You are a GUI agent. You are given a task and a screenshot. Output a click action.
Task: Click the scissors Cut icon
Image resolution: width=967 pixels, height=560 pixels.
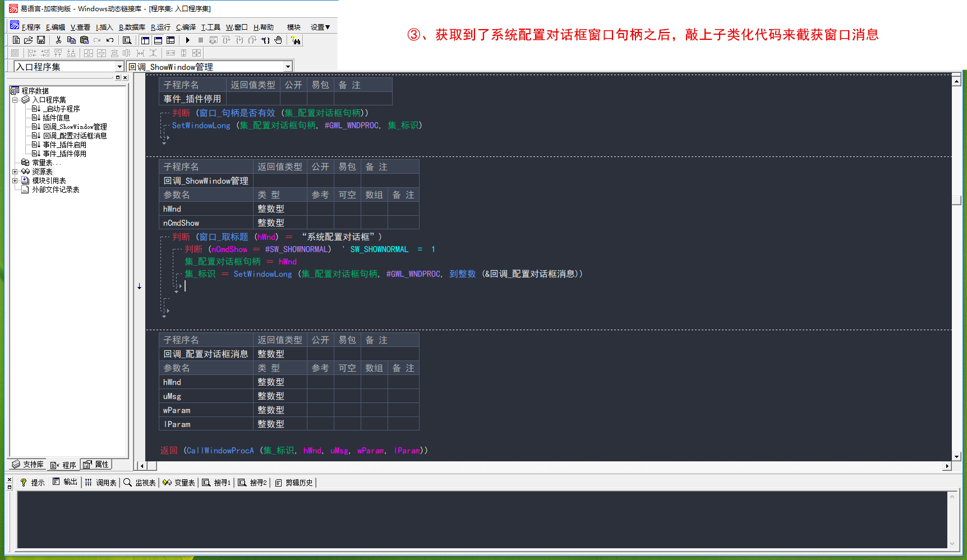pos(58,40)
